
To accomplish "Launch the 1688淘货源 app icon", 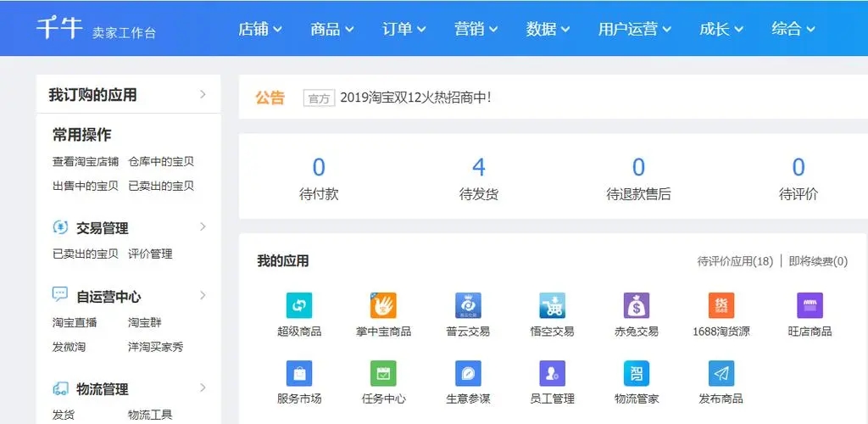I will tap(721, 305).
